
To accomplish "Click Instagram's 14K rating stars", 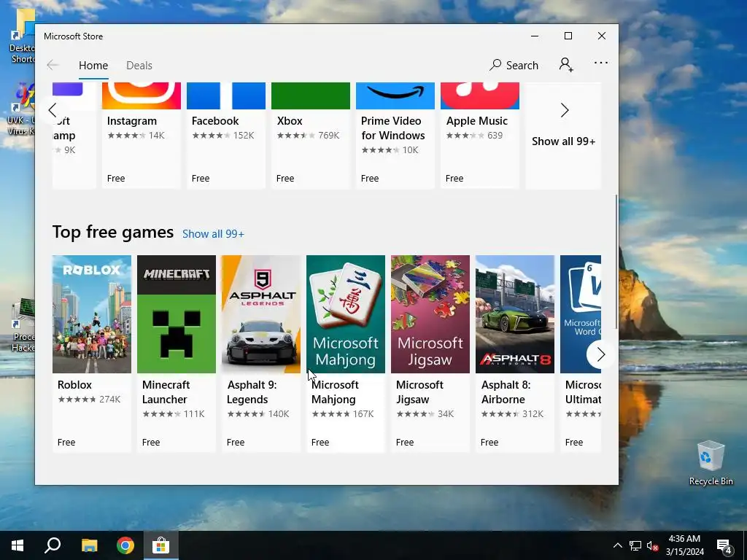I will 126,135.
